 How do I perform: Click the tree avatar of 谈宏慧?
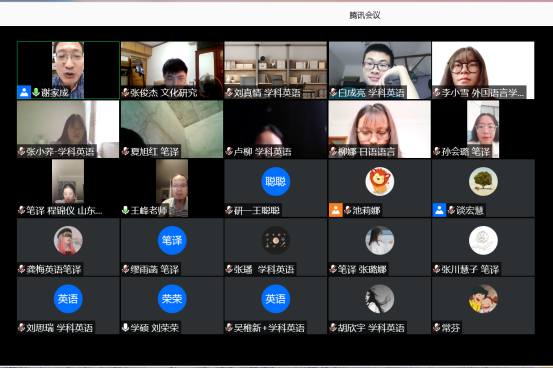[483, 181]
